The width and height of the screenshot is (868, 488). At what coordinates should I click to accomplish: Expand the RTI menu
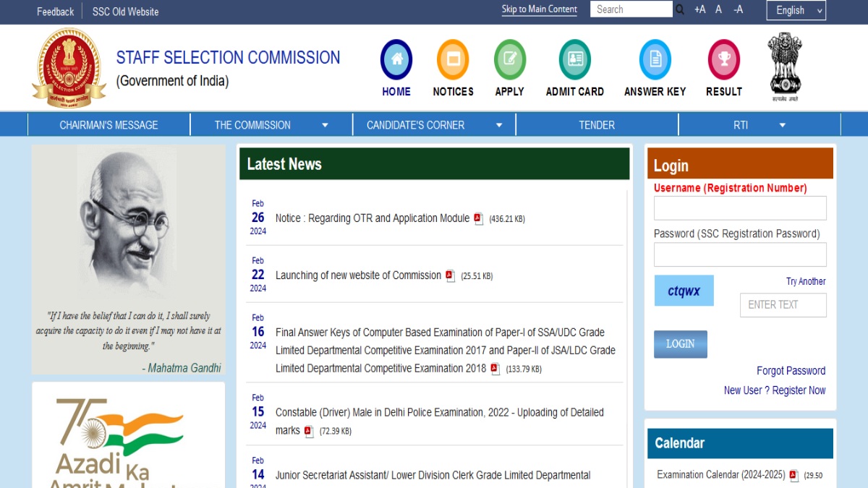click(759, 125)
